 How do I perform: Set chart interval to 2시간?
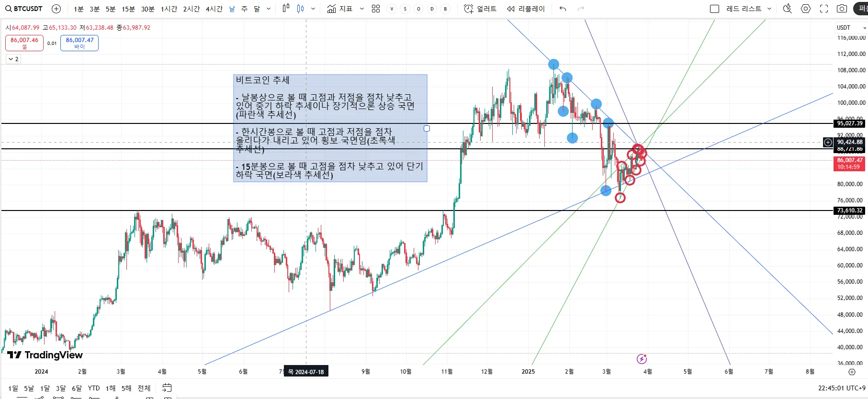[191, 9]
